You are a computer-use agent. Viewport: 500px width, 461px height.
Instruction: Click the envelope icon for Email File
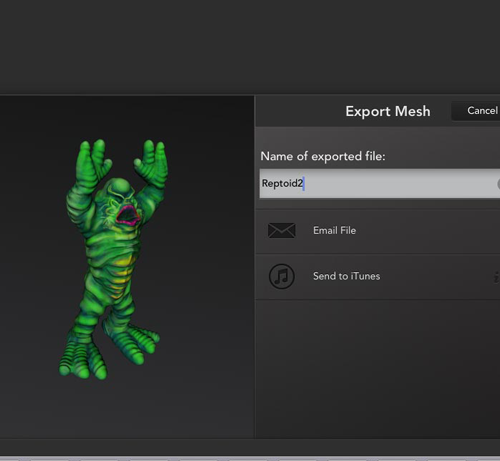[281, 230]
